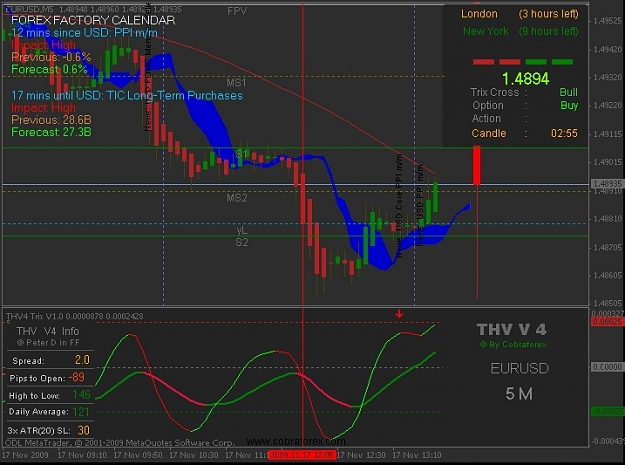Click 'Previous: -0.6%' value
This screenshot has width=625, height=465.
(x=51, y=57)
